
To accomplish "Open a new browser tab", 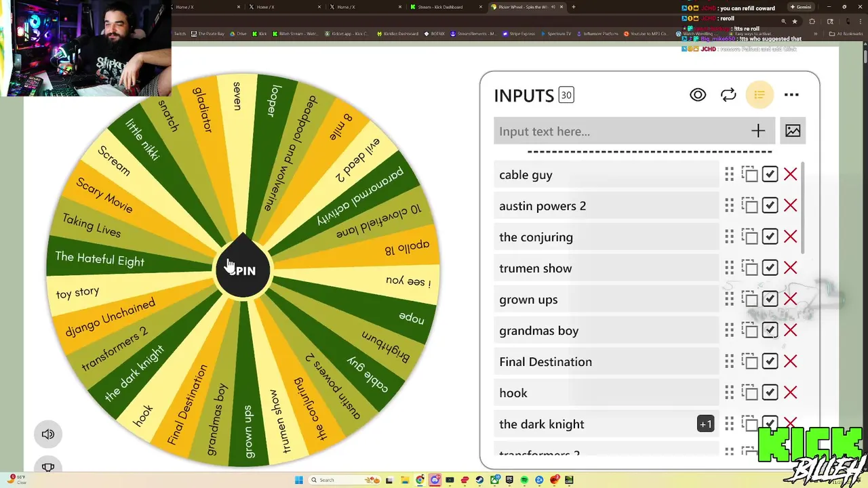I will (x=574, y=7).
